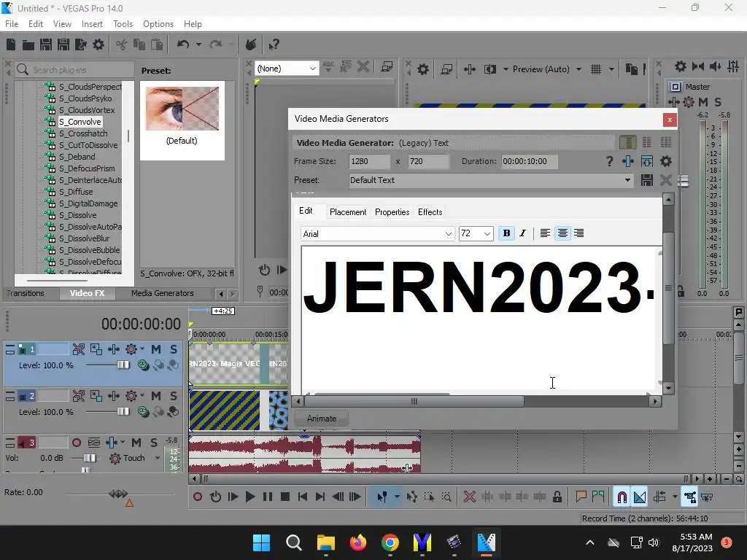This screenshot has height=560, width=747.
Task: Click Play button in transport bar
Action: coord(249,497)
